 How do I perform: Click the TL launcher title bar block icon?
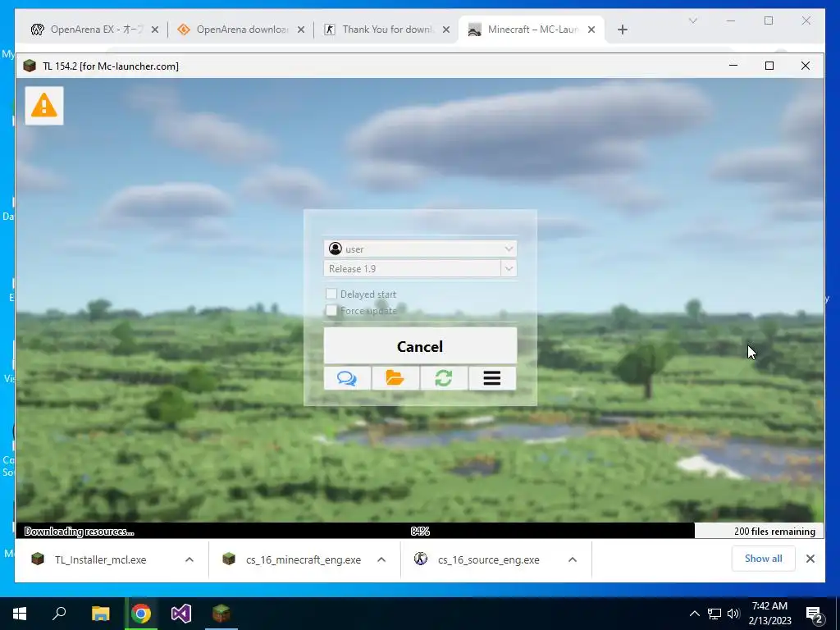point(30,66)
